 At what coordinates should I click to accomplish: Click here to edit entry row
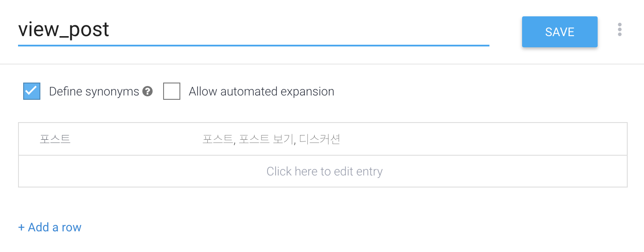point(324,172)
